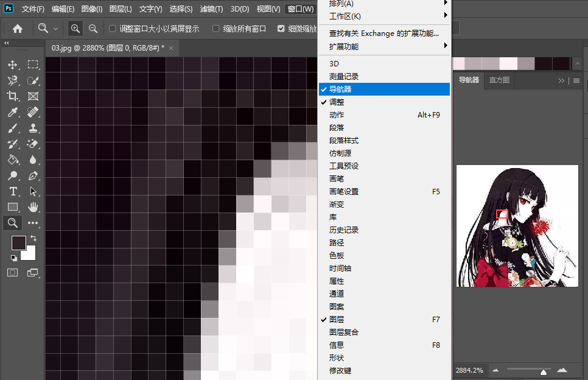Image resolution: width=588 pixels, height=380 pixels.
Task: Select the Pen tool
Action: [33, 175]
